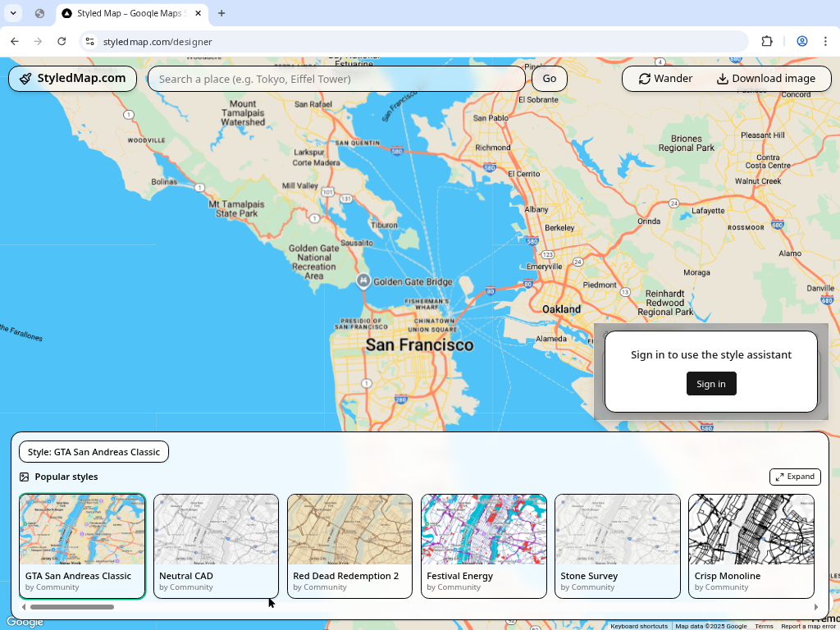Click the Berkeley label on map
The image size is (840, 630).
pyautogui.click(x=559, y=228)
